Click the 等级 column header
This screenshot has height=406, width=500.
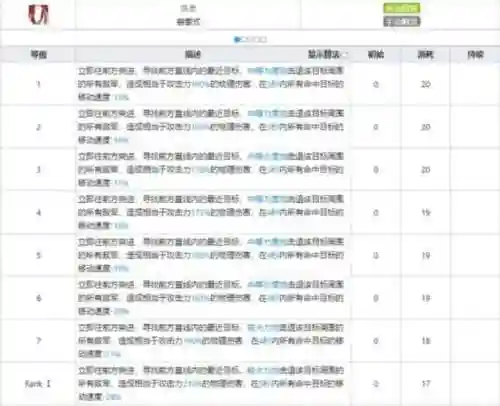point(39,54)
